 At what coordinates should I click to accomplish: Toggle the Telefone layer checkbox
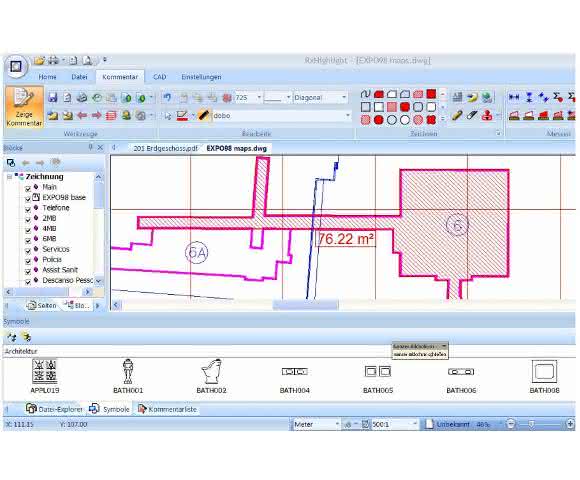[28, 209]
